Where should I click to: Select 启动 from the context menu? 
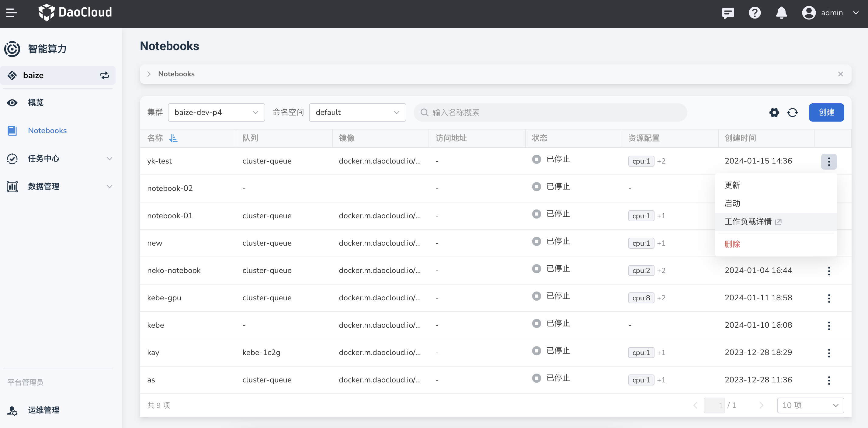pyautogui.click(x=732, y=203)
